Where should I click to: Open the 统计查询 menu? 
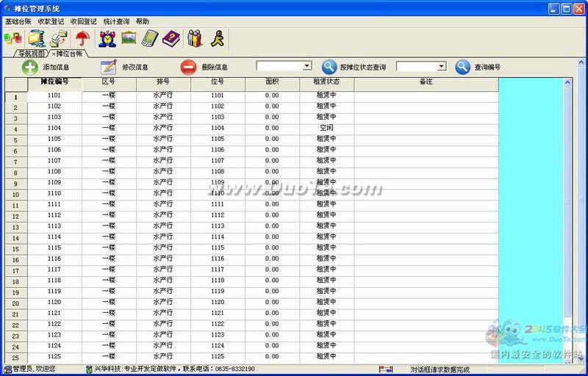(115, 22)
